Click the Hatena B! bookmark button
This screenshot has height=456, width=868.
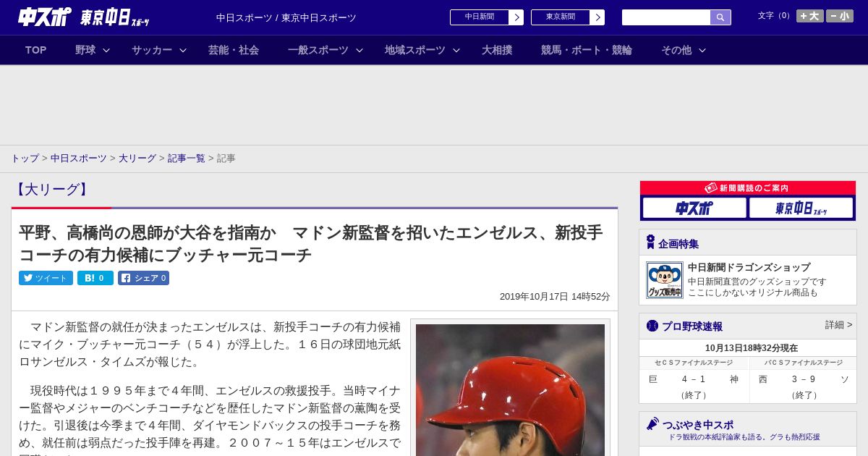[95, 278]
